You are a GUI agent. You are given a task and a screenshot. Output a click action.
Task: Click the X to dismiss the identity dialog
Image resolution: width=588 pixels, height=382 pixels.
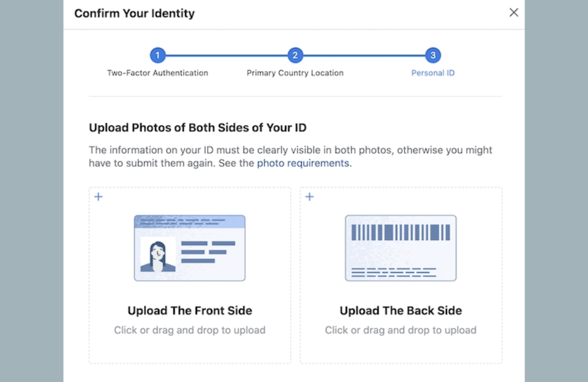[513, 12]
